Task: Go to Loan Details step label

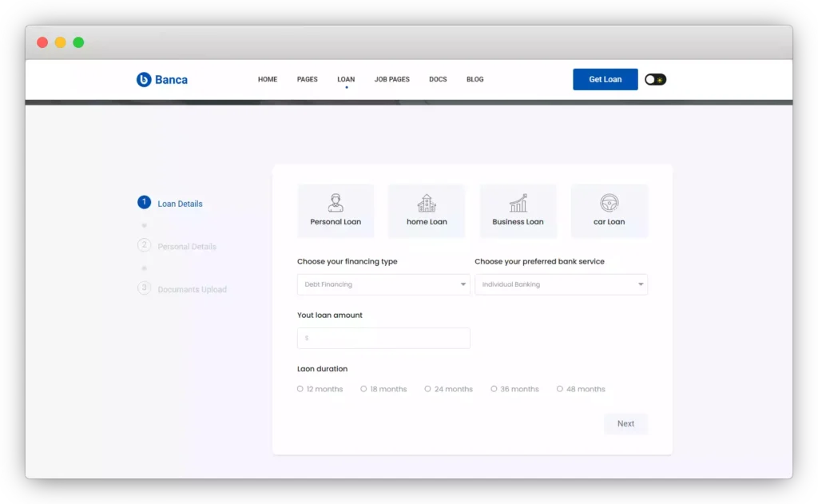Action: click(x=180, y=204)
